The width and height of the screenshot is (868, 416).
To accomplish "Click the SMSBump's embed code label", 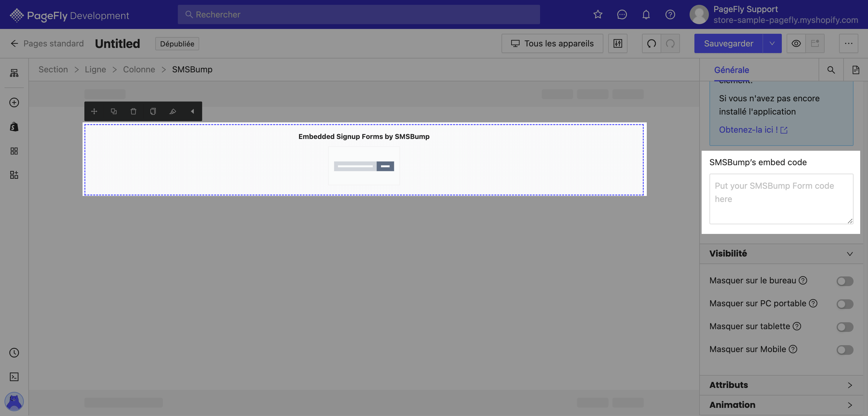I will point(758,162).
